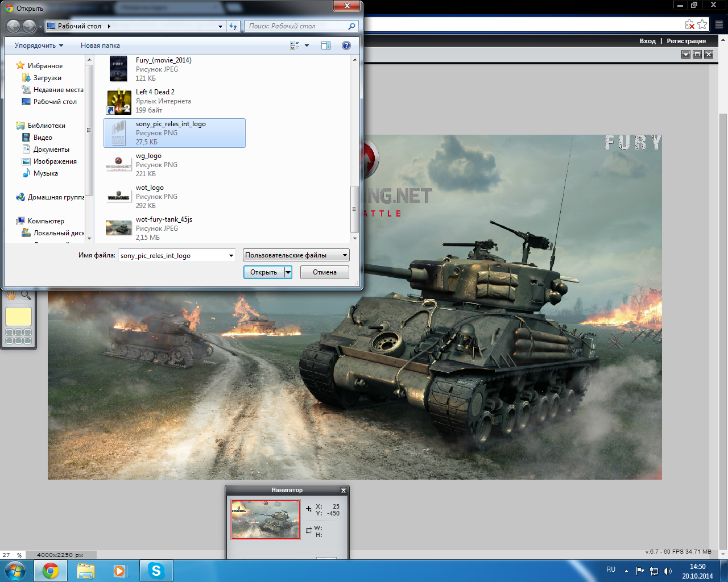Select the sony_pic_reles_int_logo file thumbnail
Viewport: 728px width, 582px height.
118,133
